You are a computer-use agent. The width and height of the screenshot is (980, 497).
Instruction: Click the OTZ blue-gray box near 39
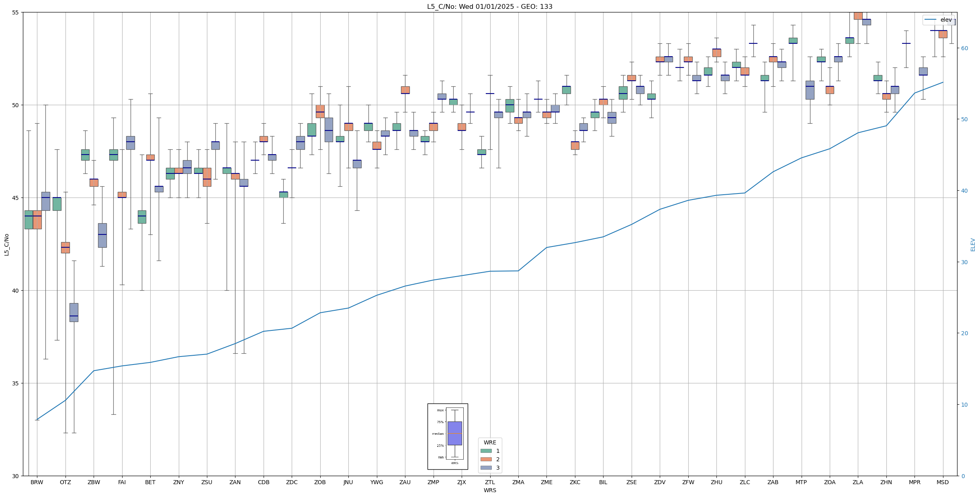coord(74,312)
